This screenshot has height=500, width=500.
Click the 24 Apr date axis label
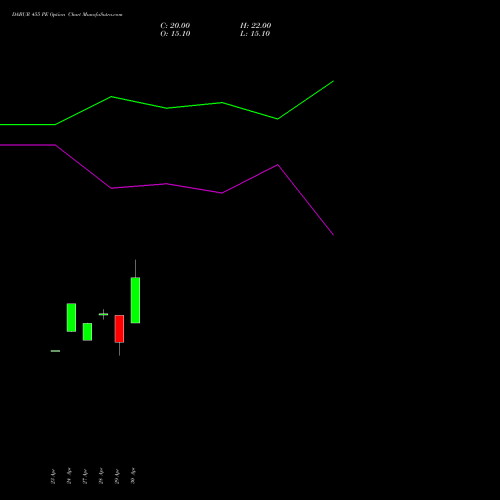(69, 476)
